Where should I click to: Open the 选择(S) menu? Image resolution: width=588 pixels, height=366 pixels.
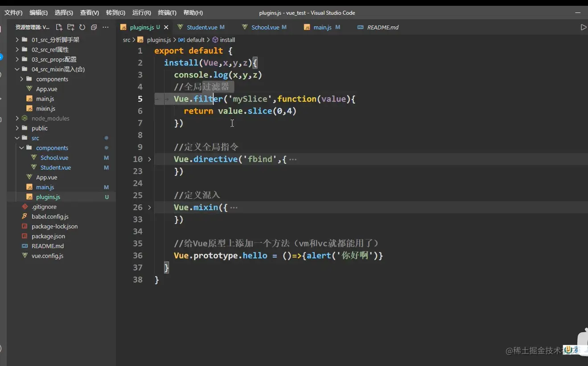point(64,12)
